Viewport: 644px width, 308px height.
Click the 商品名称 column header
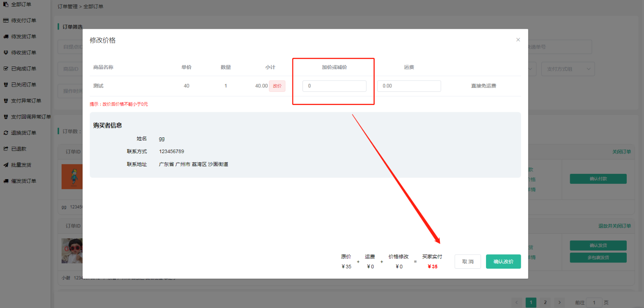pyautogui.click(x=103, y=67)
